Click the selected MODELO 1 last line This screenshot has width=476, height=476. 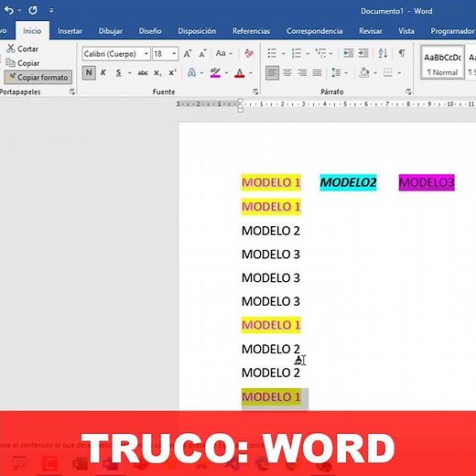[271, 396]
